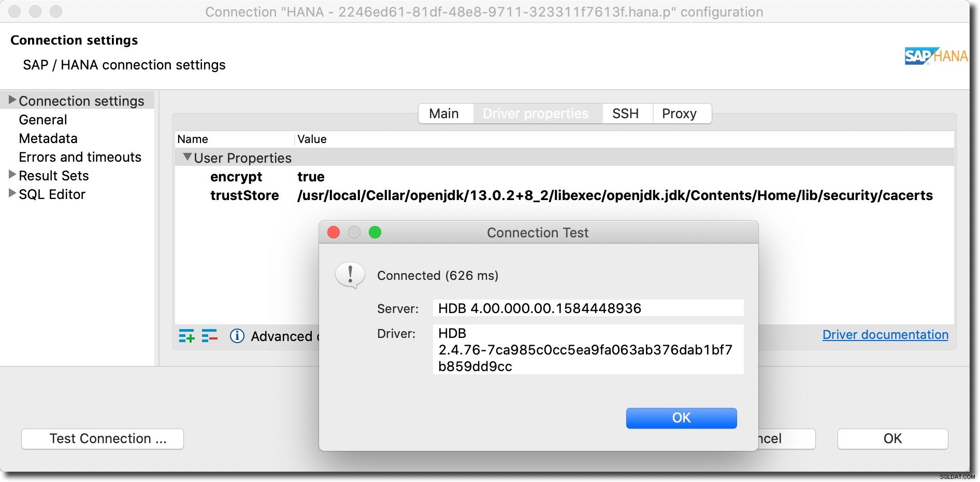Click the SAP HANA logo
The width and height of the screenshot is (980, 482).
(x=936, y=56)
